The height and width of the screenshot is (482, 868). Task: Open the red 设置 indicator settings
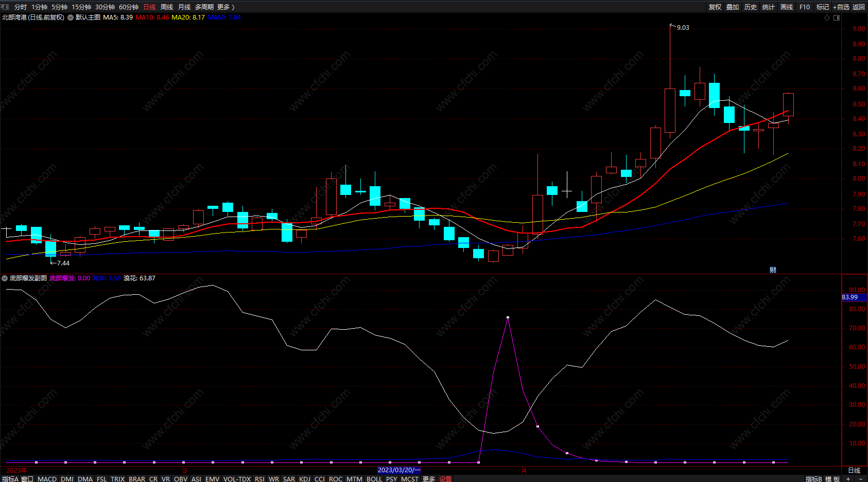tap(445, 479)
